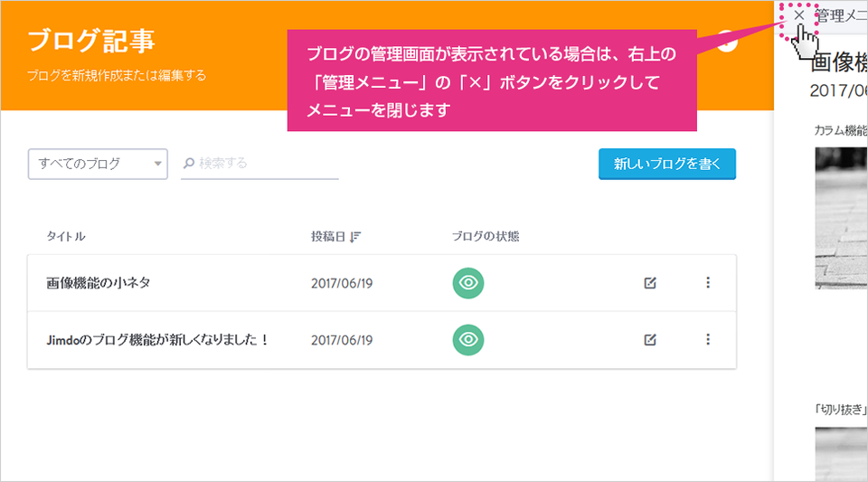Sort by the 投稿日 column header
This screenshot has height=482, width=868.
coord(328,237)
